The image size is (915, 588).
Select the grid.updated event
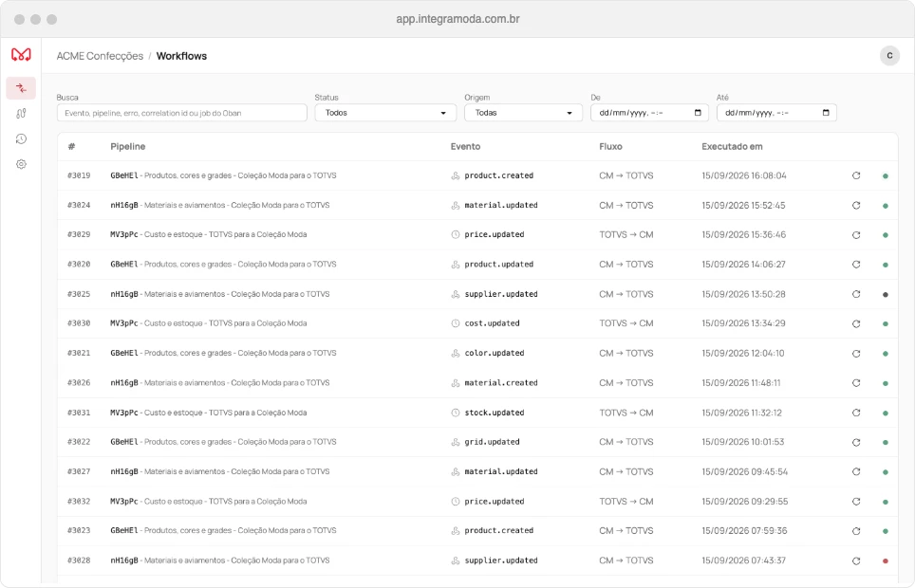pyautogui.click(x=492, y=442)
